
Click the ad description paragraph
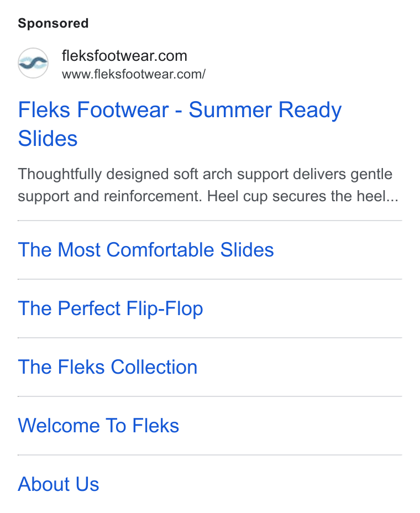tap(208, 185)
